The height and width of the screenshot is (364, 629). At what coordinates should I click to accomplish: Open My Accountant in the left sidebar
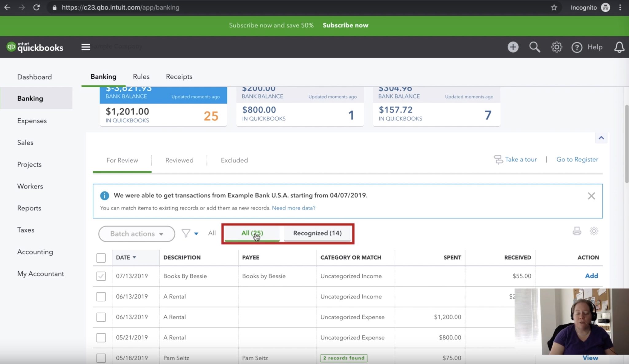[x=41, y=274]
